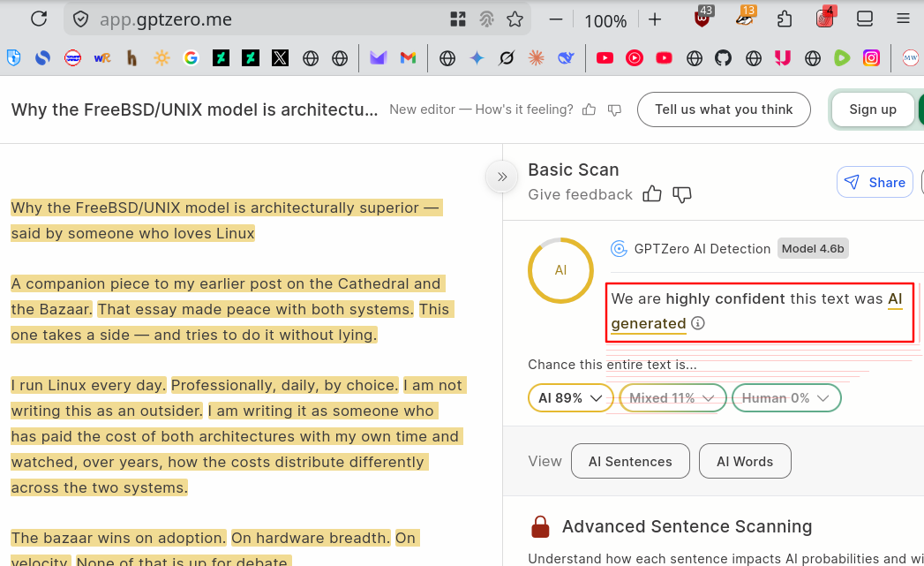The width and height of the screenshot is (924, 566).
Task: Click the QR grid icon in address bar
Action: (458, 19)
